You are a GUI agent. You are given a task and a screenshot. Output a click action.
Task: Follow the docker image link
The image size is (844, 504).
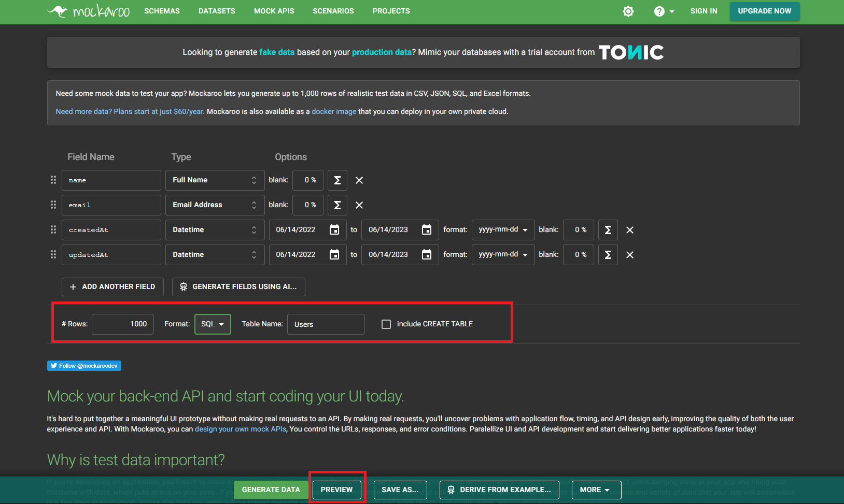(334, 111)
